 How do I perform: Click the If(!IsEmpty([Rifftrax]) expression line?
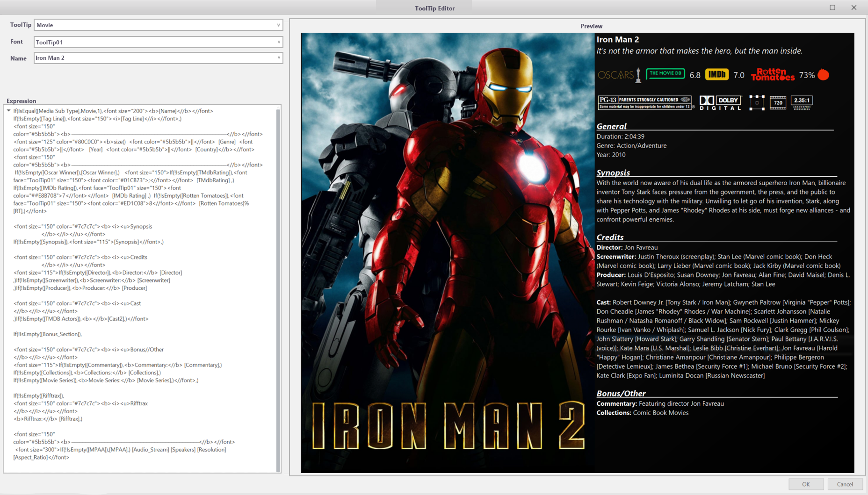39,396
